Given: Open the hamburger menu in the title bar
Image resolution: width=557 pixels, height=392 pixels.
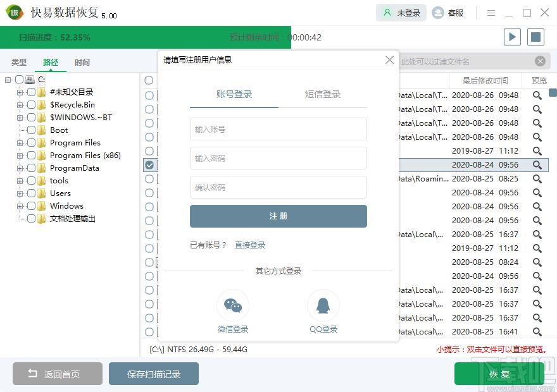Looking at the screenshot, I should 491,13.
